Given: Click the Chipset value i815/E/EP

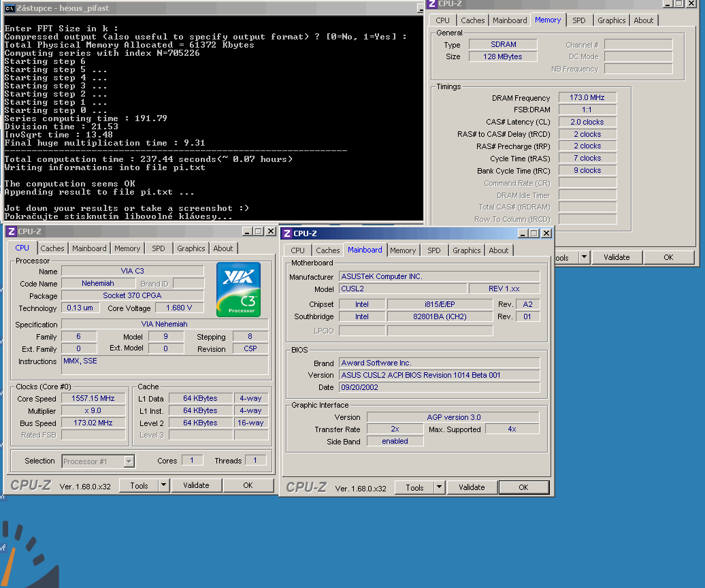Looking at the screenshot, I should point(440,304).
